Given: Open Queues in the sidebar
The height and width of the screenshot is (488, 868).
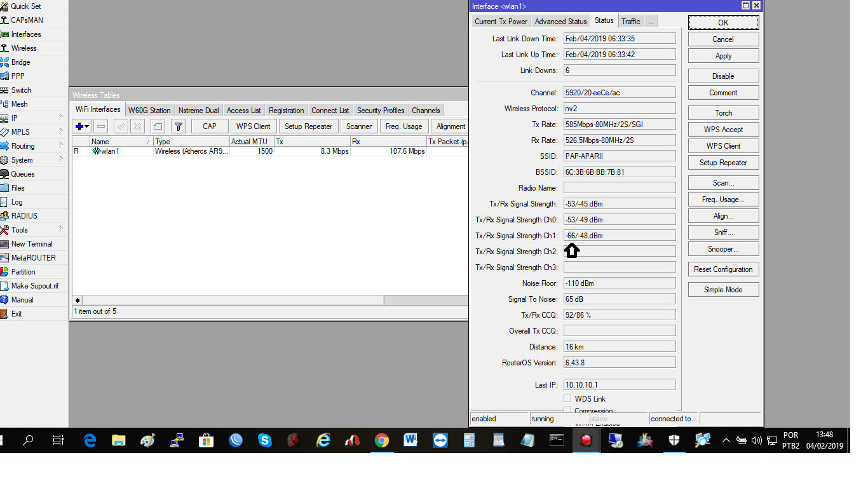Looking at the screenshot, I should [x=23, y=174].
